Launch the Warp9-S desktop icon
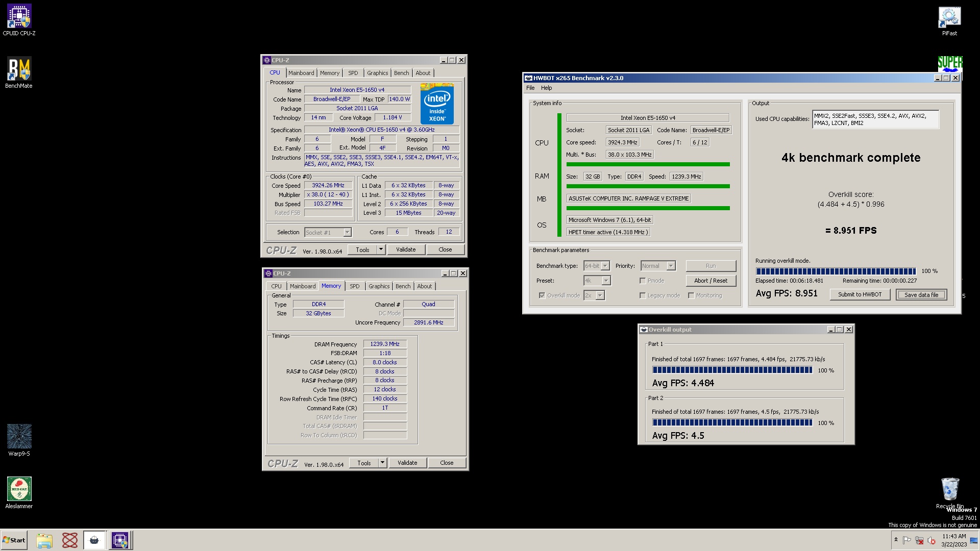 pyautogui.click(x=19, y=440)
